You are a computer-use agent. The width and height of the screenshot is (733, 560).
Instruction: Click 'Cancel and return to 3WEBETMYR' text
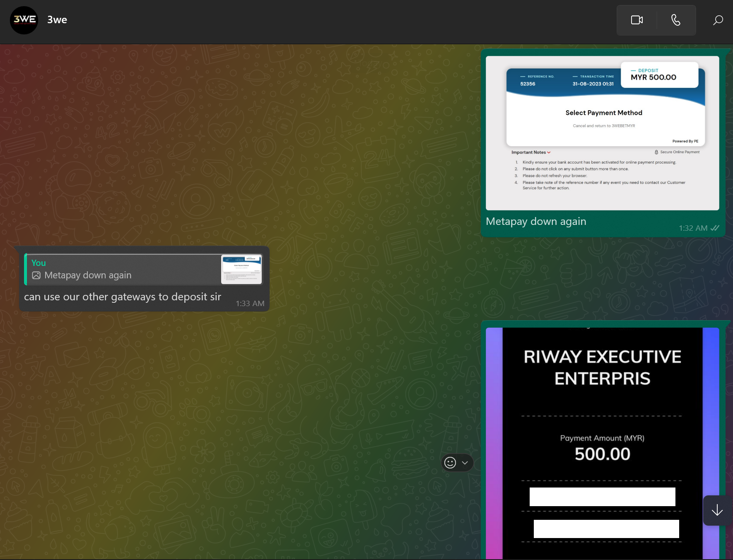point(603,126)
